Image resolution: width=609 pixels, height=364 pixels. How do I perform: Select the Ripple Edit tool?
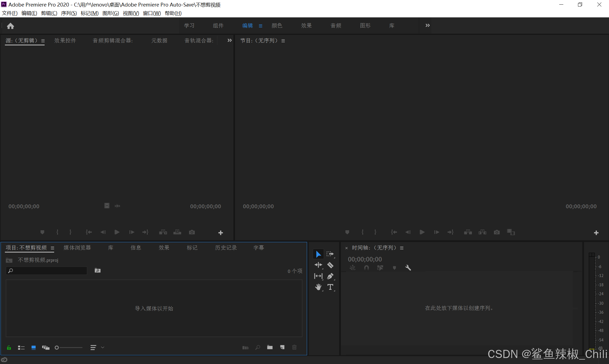318,265
